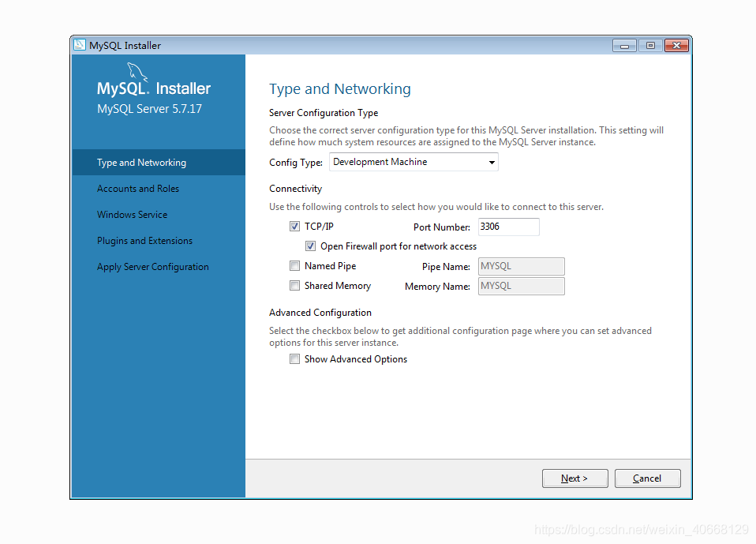The height and width of the screenshot is (544, 756).
Task: Click the "Memory Name:" label
Action: [x=437, y=287]
